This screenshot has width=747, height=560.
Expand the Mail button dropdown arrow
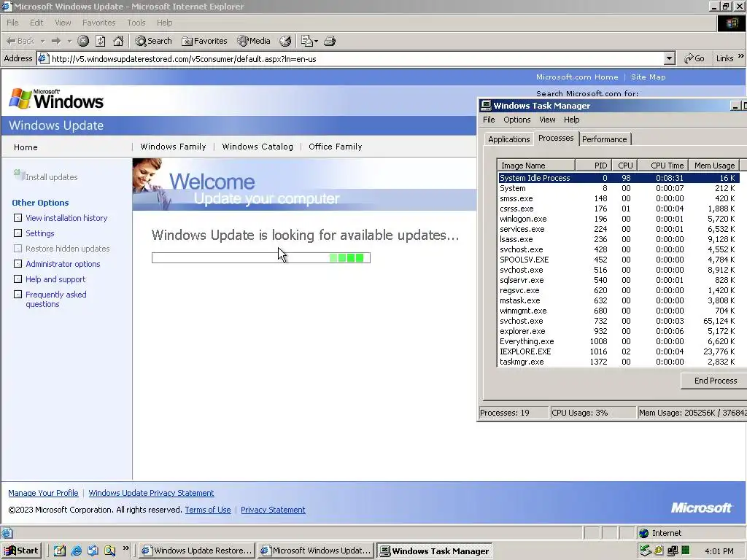point(316,42)
